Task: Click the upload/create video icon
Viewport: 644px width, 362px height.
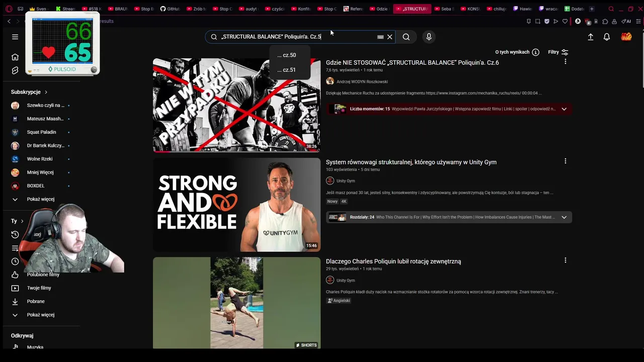Action: coord(591,37)
